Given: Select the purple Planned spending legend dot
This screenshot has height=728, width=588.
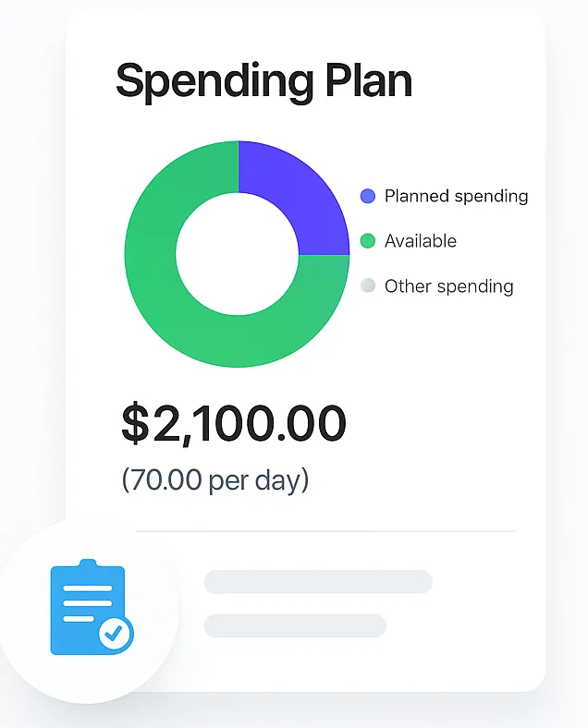Looking at the screenshot, I should tap(368, 196).
